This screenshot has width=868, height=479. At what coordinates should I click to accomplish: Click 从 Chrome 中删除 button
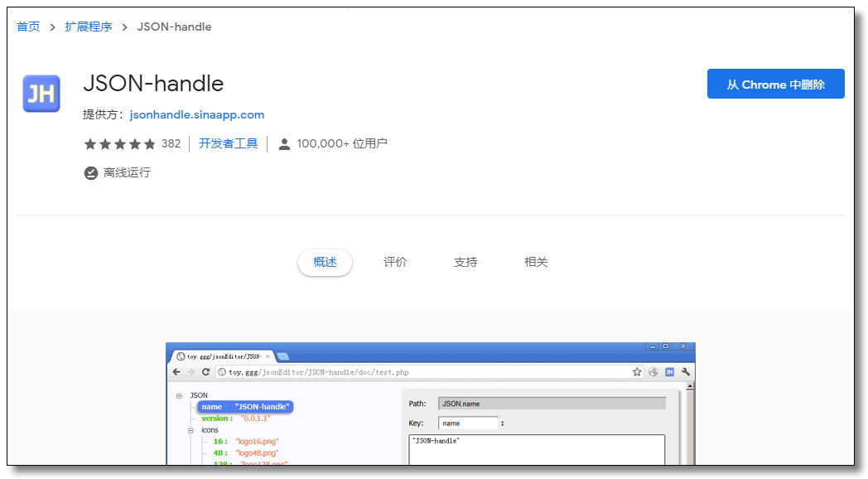(775, 85)
